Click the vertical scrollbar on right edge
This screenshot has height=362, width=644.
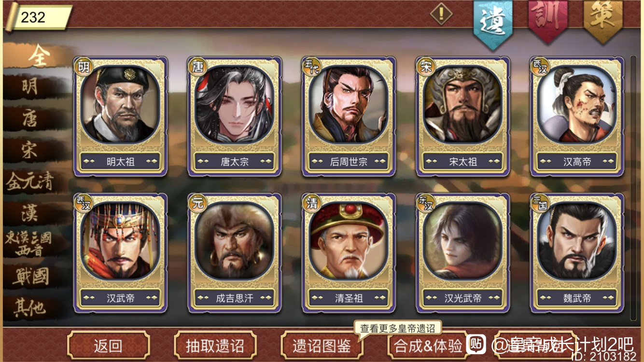pyautogui.click(x=633, y=188)
